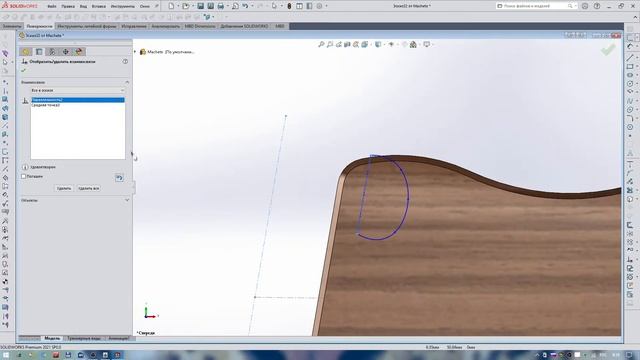Image resolution: width=640 pixels, height=360 pixels.
Task: Expand the New document dropdown arrow
Action: pos(178,6)
